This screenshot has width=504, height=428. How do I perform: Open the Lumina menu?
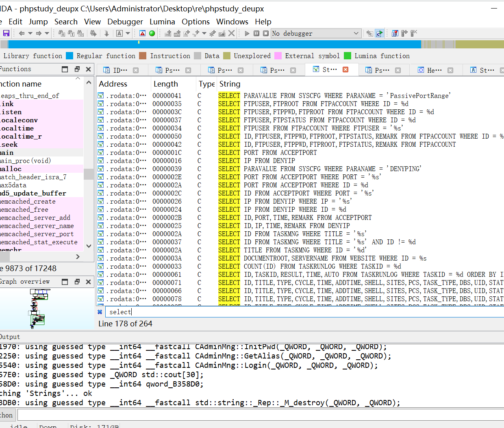(162, 22)
